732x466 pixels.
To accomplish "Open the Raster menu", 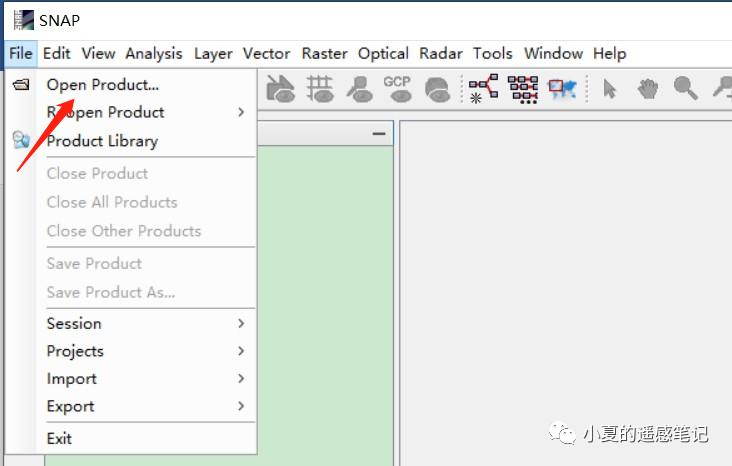I will pyautogui.click(x=324, y=54).
